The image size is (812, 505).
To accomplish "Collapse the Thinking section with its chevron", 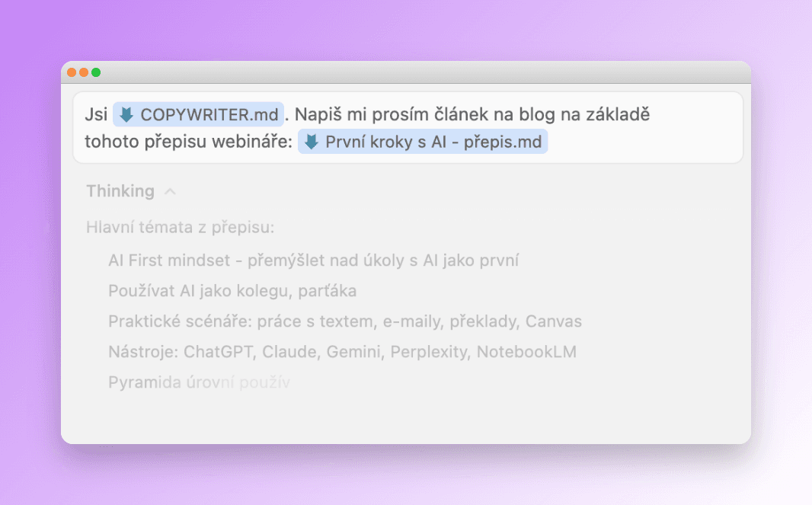I will 170,191.
